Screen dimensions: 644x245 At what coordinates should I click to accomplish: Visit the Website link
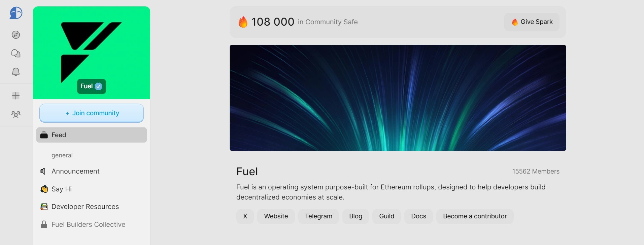point(276,216)
